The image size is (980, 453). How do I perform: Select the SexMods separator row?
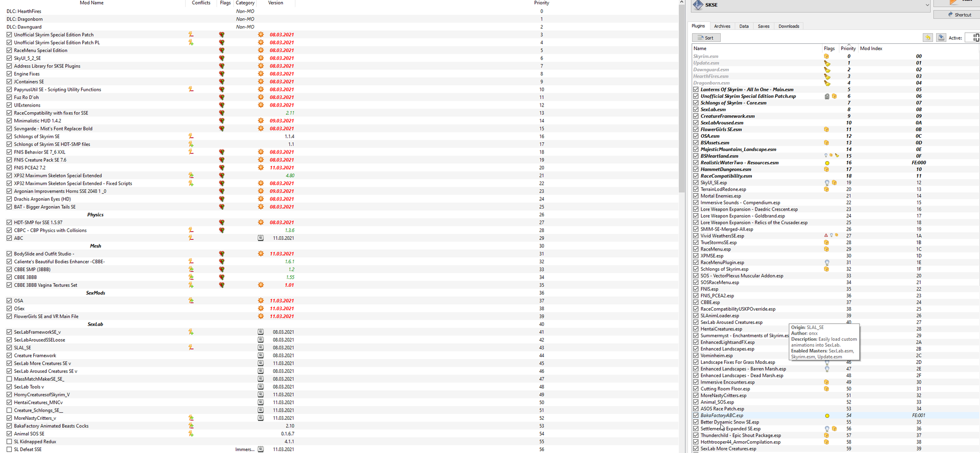tap(339, 293)
